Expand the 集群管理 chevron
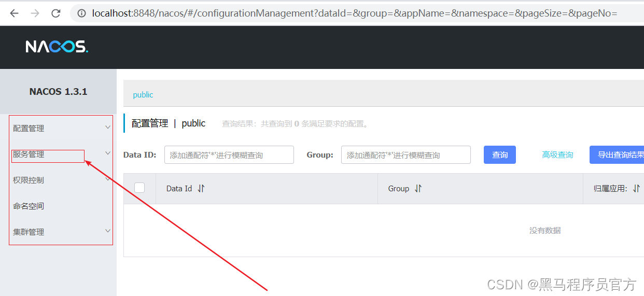This screenshot has width=644, height=296. point(108,231)
